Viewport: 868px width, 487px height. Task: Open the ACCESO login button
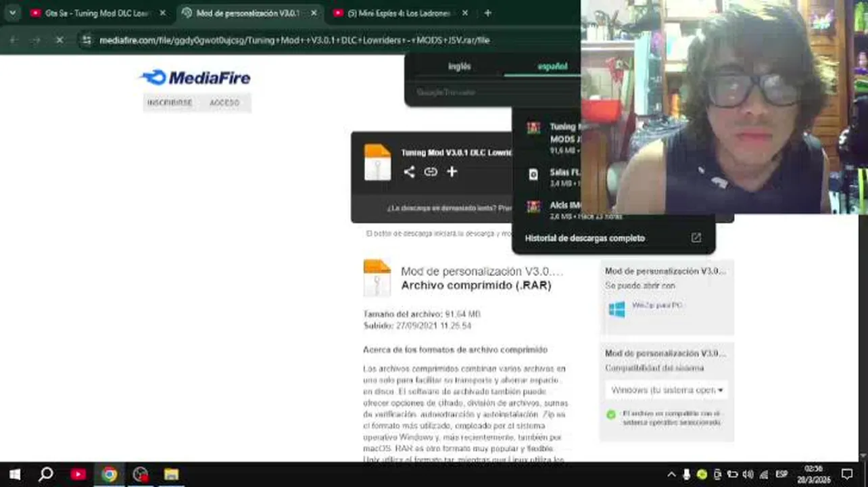(224, 103)
